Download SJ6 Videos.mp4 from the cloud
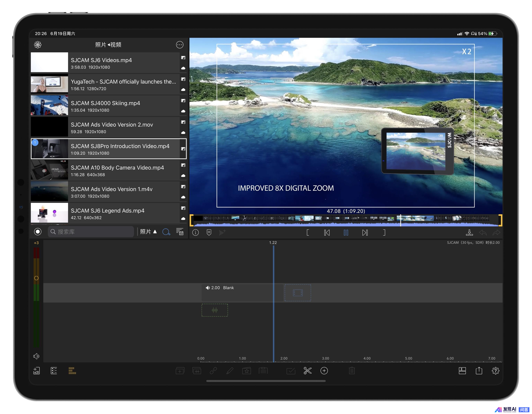532x414 pixels. 183,68
